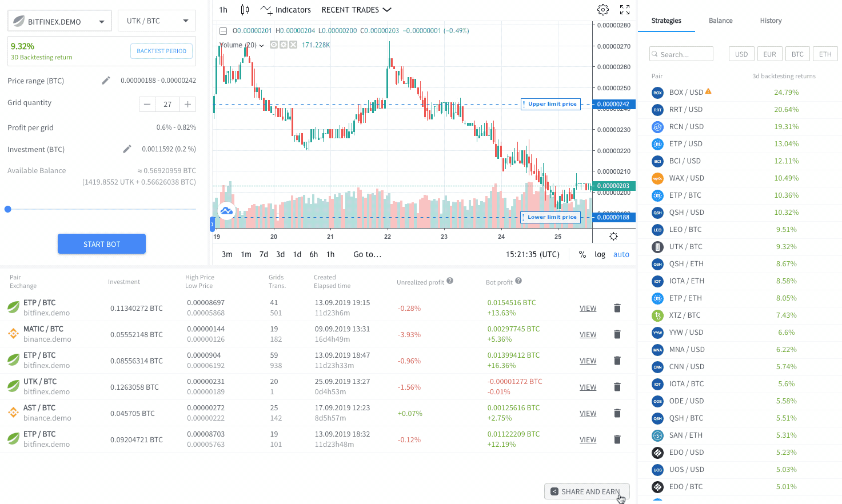Open the UTK / BTC pair dropdown
This screenshot has height=504, width=842.
[157, 21]
